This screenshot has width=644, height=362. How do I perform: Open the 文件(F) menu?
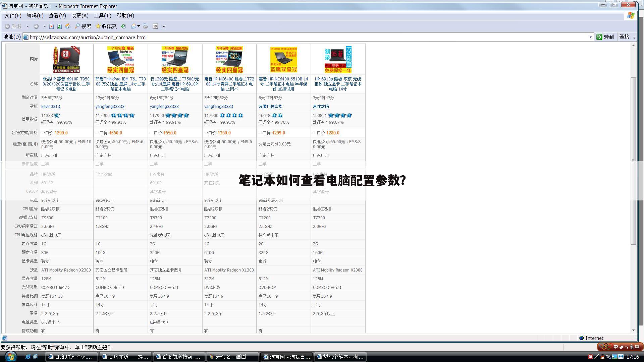tap(13, 15)
